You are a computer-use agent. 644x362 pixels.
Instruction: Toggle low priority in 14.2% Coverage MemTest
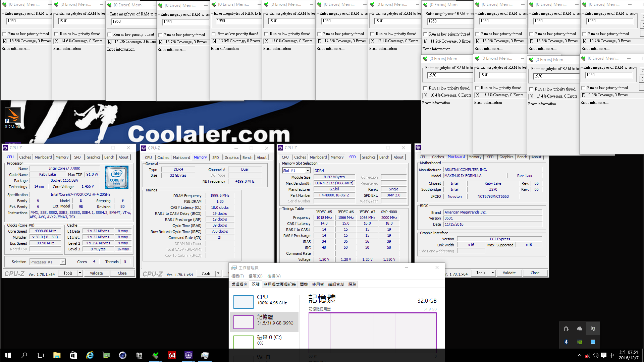click(109, 35)
